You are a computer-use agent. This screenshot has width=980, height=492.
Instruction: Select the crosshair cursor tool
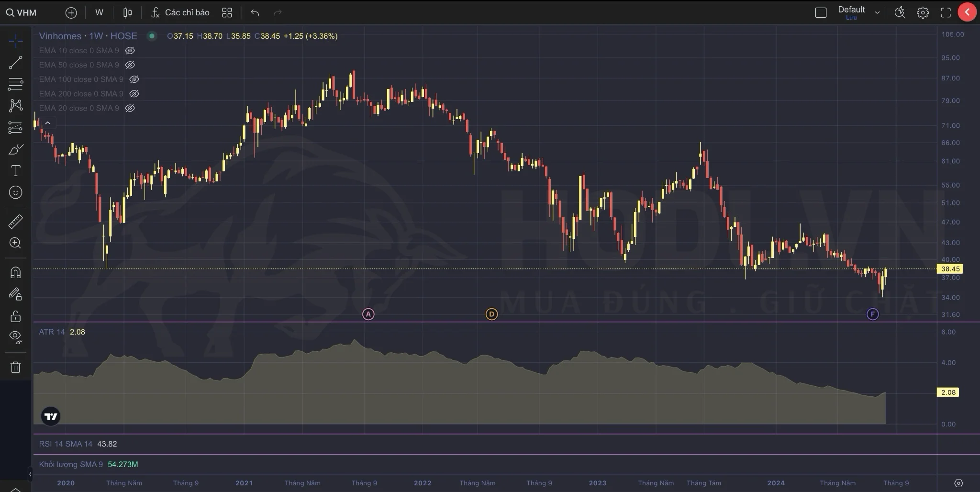pyautogui.click(x=15, y=41)
